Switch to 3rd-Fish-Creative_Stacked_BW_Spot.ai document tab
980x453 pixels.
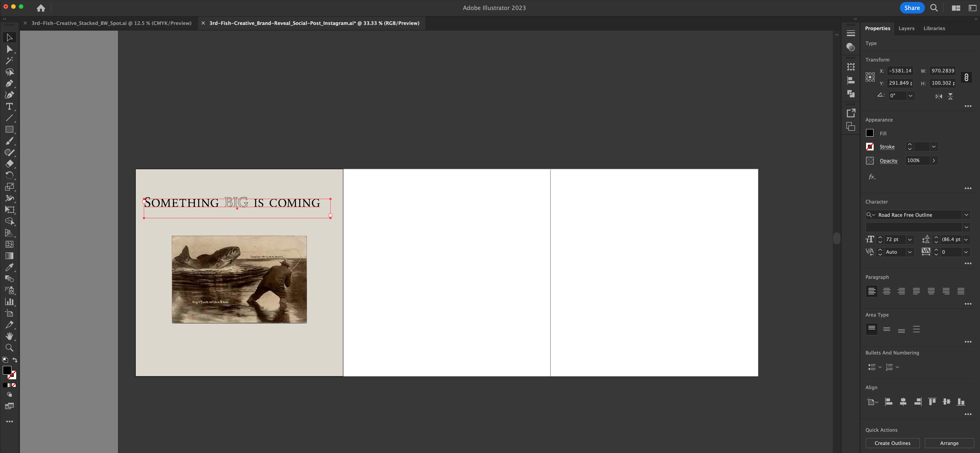(111, 23)
